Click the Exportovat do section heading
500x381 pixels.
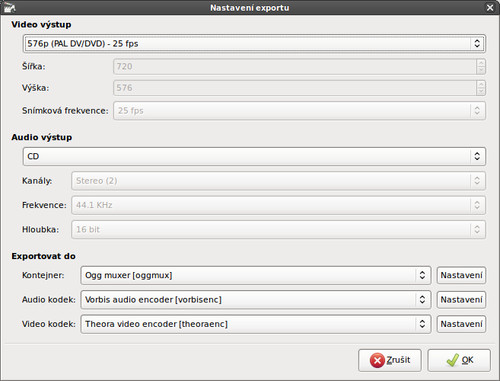point(43,256)
